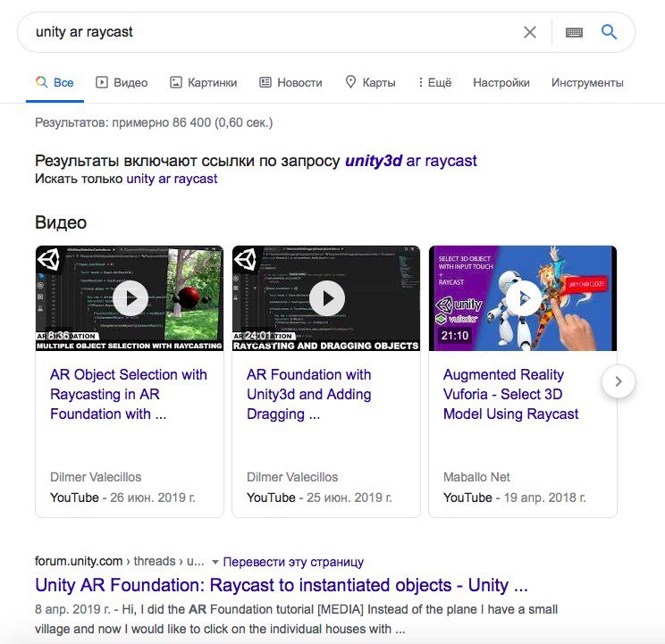Viewport: 665px width, 644px height.
Task: Open the Карты tab
Action: click(370, 82)
